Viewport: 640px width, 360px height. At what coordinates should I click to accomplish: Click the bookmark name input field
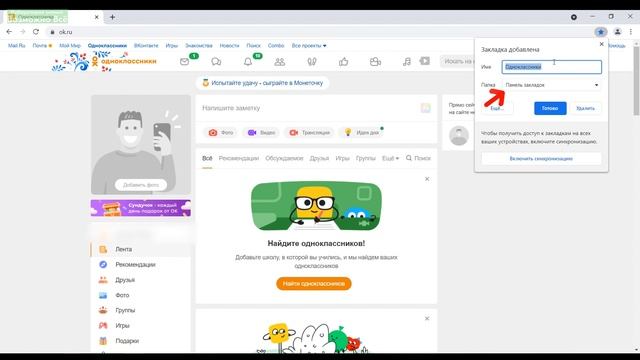coord(552,67)
